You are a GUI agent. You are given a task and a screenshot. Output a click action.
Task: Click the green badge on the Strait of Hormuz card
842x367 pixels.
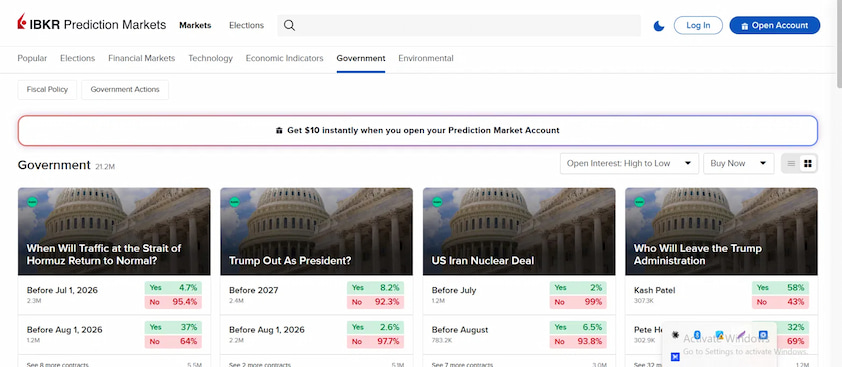[32, 202]
